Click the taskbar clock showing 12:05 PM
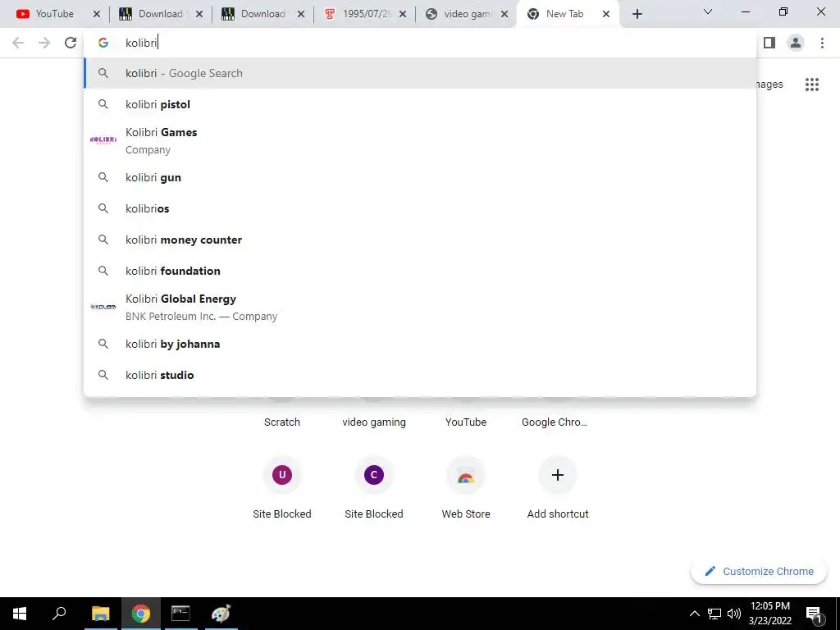840x630 pixels. pyautogui.click(x=769, y=614)
